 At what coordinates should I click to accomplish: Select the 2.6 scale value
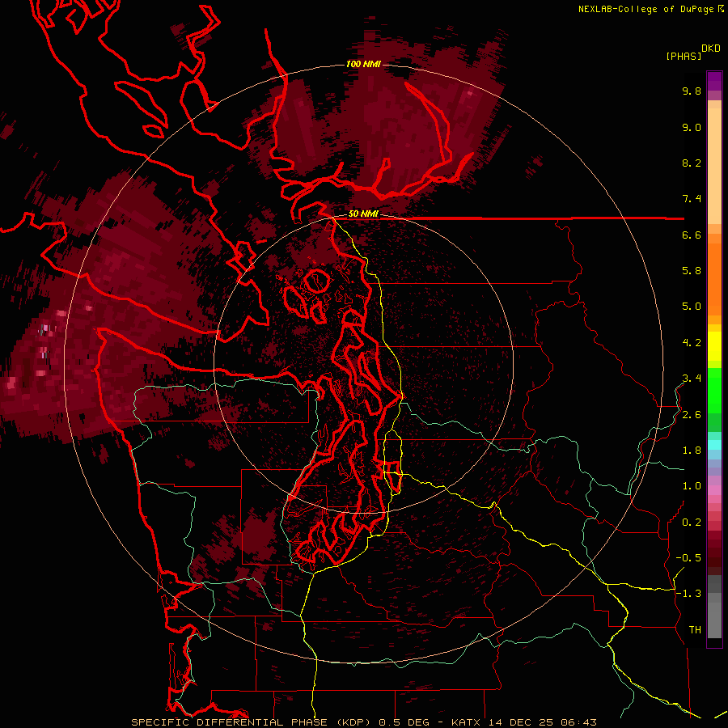(692, 415)
